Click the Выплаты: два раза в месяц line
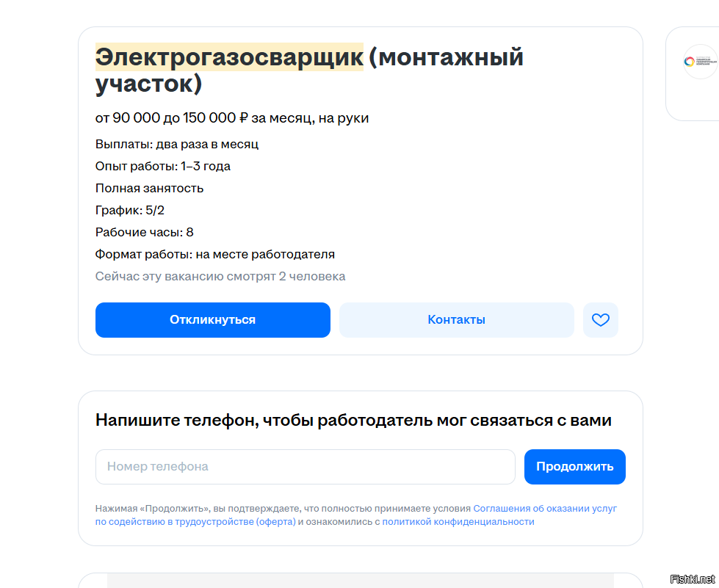This screenshot has width=719, height=588. point(177,144)
